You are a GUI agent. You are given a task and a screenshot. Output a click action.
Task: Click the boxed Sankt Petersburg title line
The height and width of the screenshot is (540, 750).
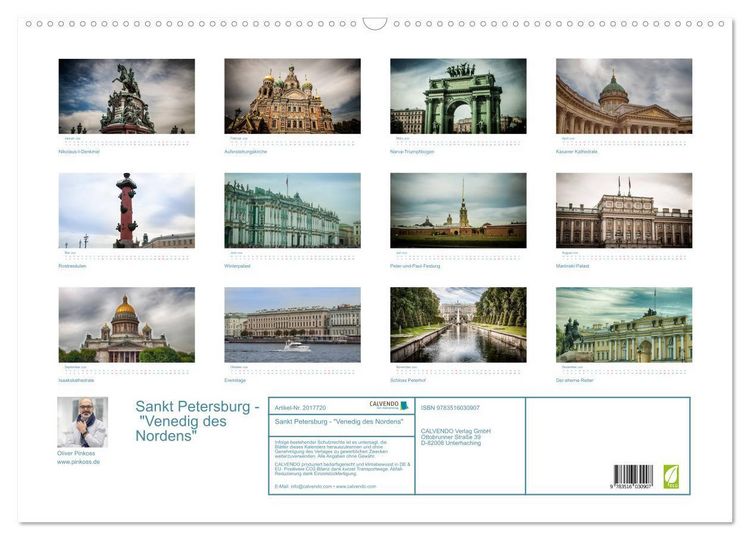339,422
